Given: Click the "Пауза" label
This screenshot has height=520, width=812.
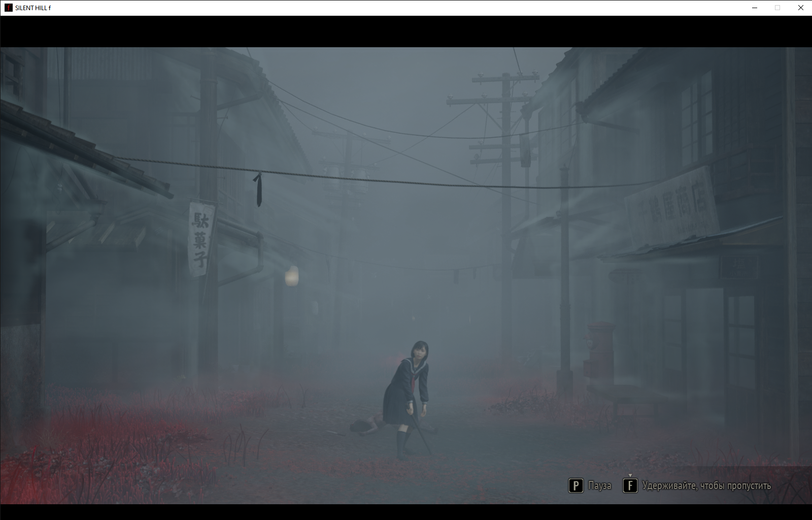Looking at the screenshot, I should click(x=600, y=486).
